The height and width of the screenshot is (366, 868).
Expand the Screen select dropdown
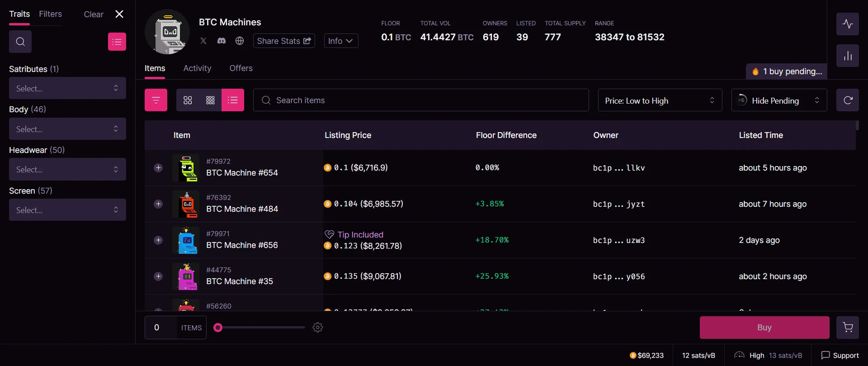(67, 210)
